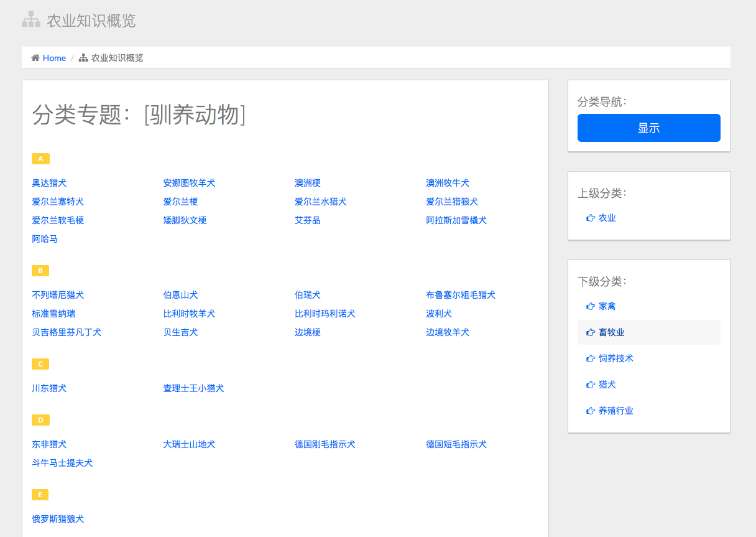
Task: Click the sitemap icon beside the page title
Action: click(31, 20)
